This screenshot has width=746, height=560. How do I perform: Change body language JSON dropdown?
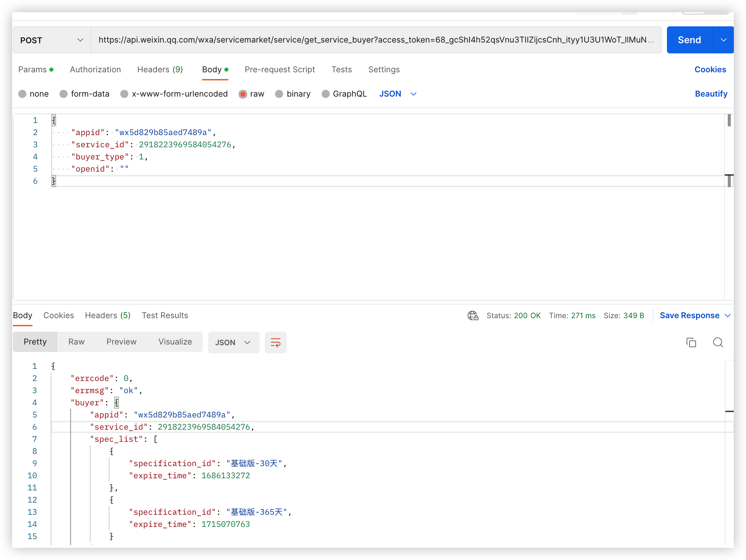coord(398,94)
